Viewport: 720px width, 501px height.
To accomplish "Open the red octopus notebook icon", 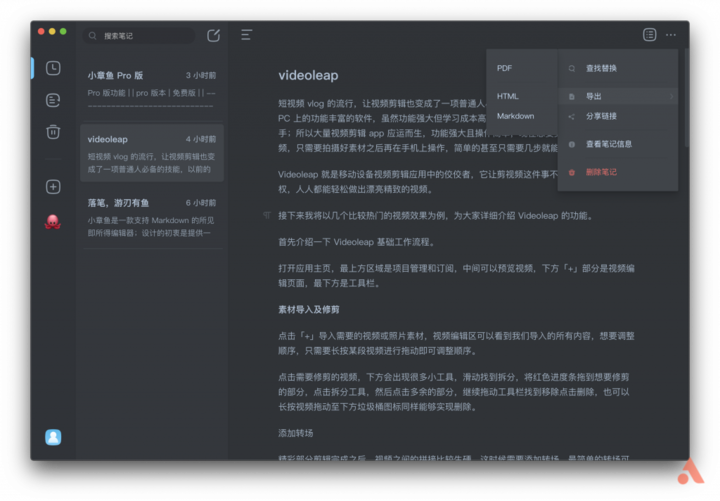I will (x=53, y=222).
